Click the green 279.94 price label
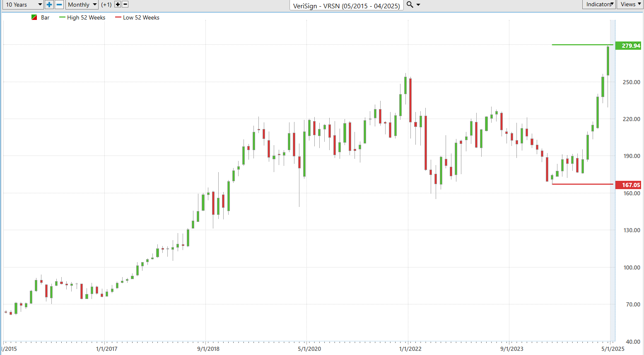The width and height of the screenshot is (644, 355). 628,46
